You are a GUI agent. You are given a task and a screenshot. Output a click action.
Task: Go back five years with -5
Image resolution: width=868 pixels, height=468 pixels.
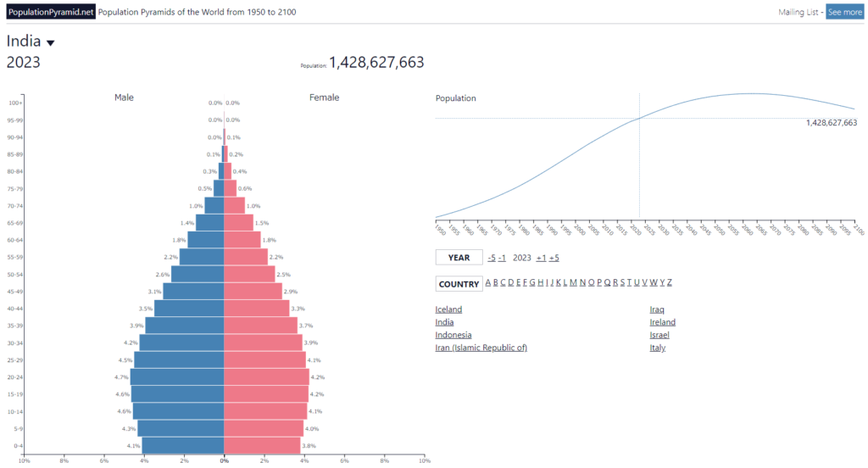pos(491,258)
